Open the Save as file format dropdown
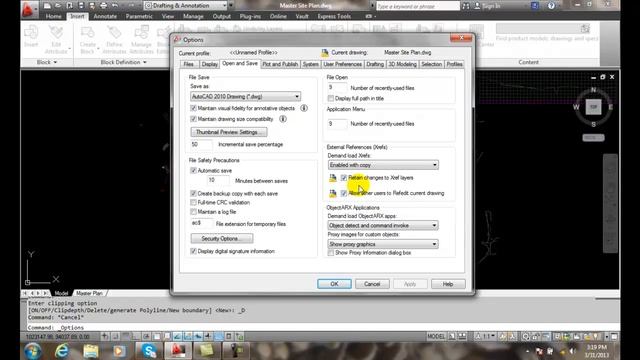Image resolution: width=640 pixels, height=360 pixels. click(245, 96)
